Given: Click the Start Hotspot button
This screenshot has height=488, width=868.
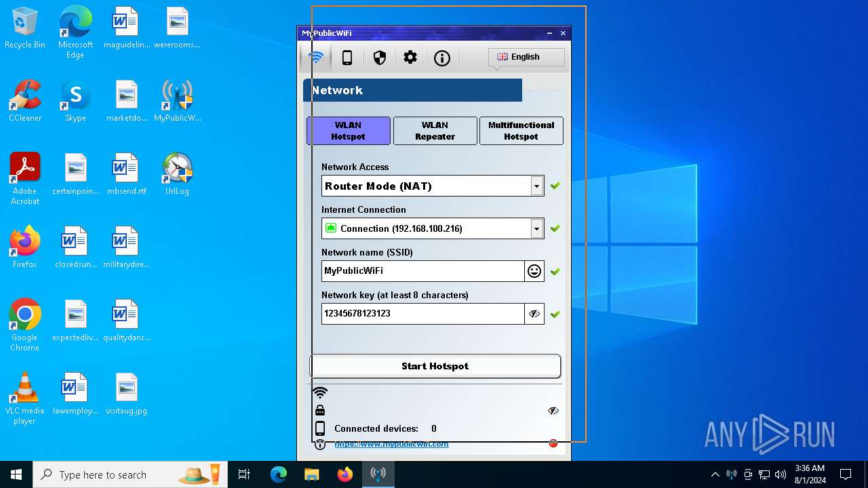Looking at the screenshot, I should tap(435, 366).
